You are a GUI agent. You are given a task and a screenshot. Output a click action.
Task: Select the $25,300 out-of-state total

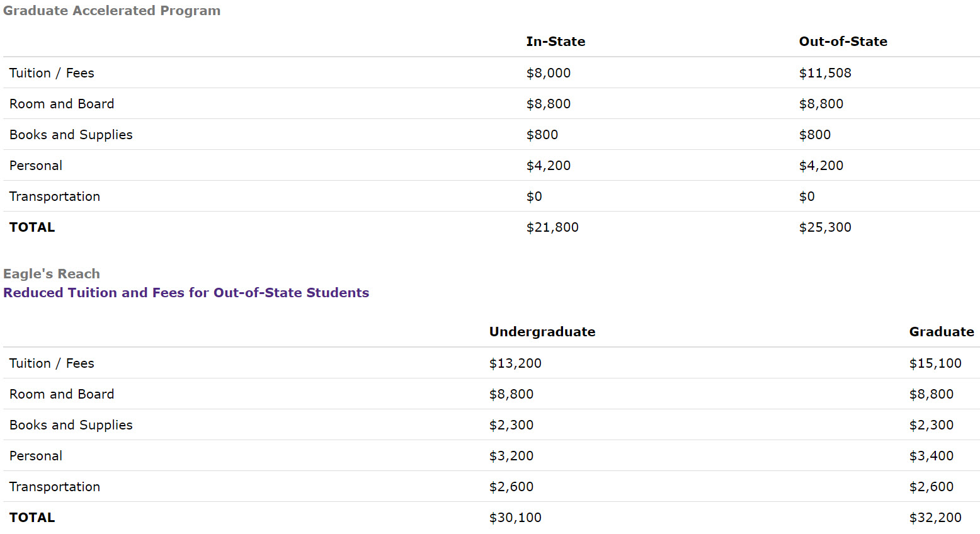point(824,227)
